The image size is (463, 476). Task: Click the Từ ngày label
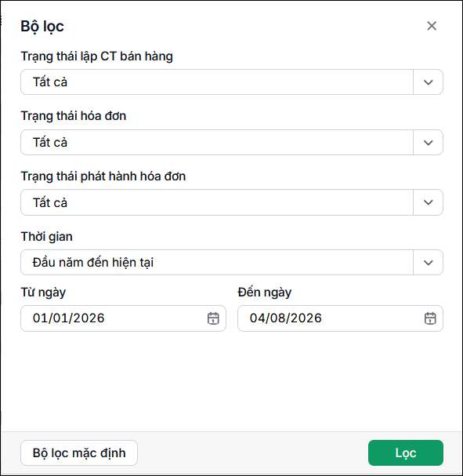43,293
